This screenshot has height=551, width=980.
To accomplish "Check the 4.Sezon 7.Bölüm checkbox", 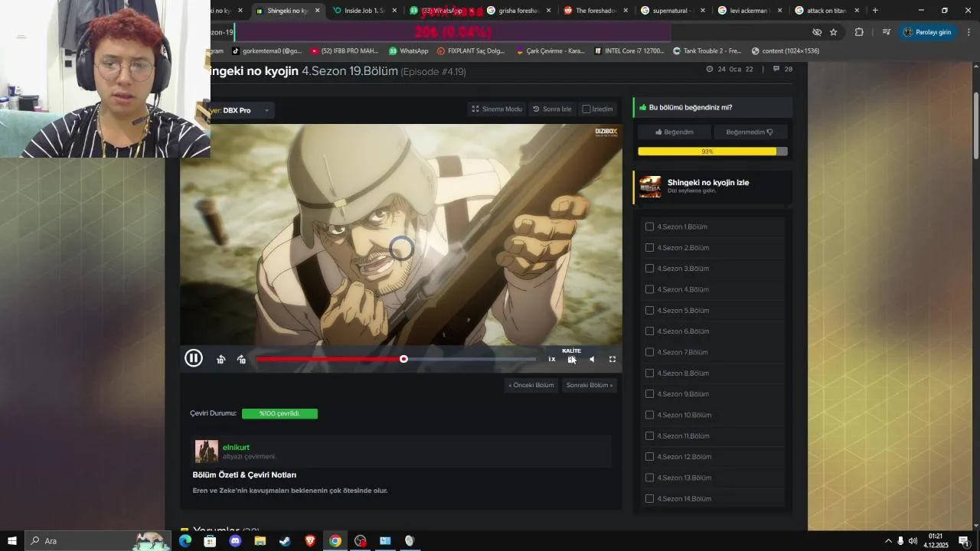I will 649,352.
